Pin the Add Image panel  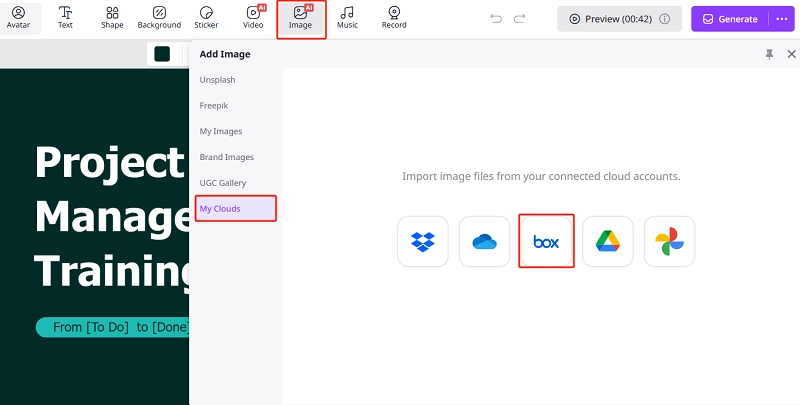769,54
